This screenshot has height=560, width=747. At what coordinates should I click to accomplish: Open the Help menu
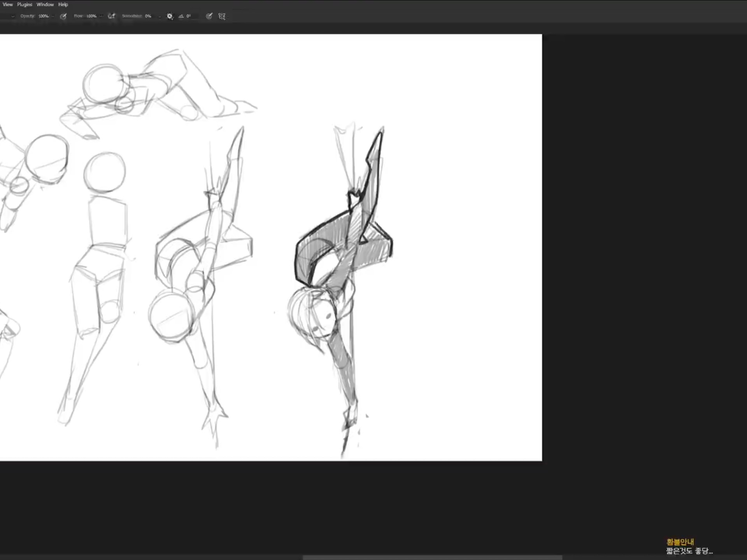click(x=63, y=5)
